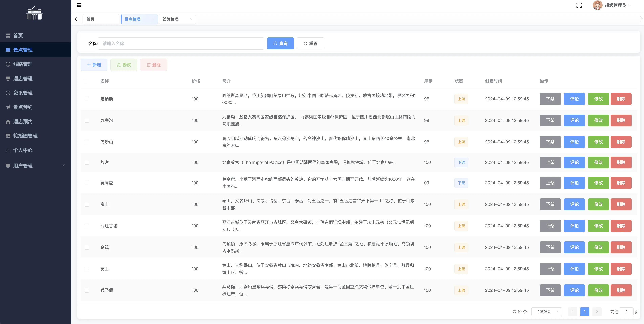
Task: Click the 轮播图管理 image icon
Action: point(8,136)
